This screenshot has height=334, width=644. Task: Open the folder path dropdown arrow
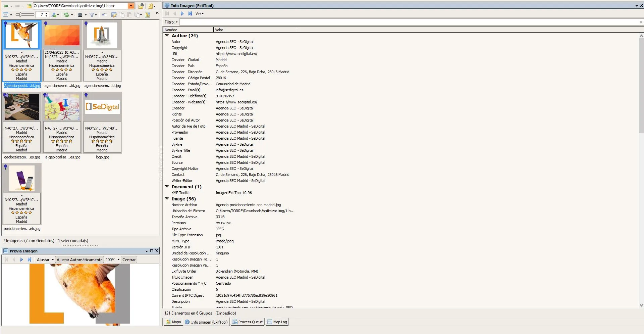point(131,6)
